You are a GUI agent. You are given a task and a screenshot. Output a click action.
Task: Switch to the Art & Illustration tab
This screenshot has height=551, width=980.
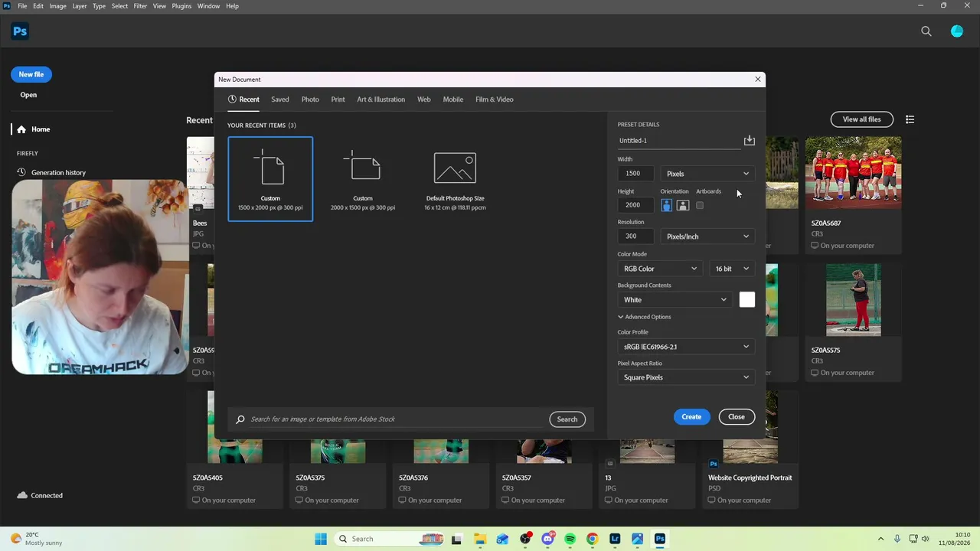(x=381, y=99)
